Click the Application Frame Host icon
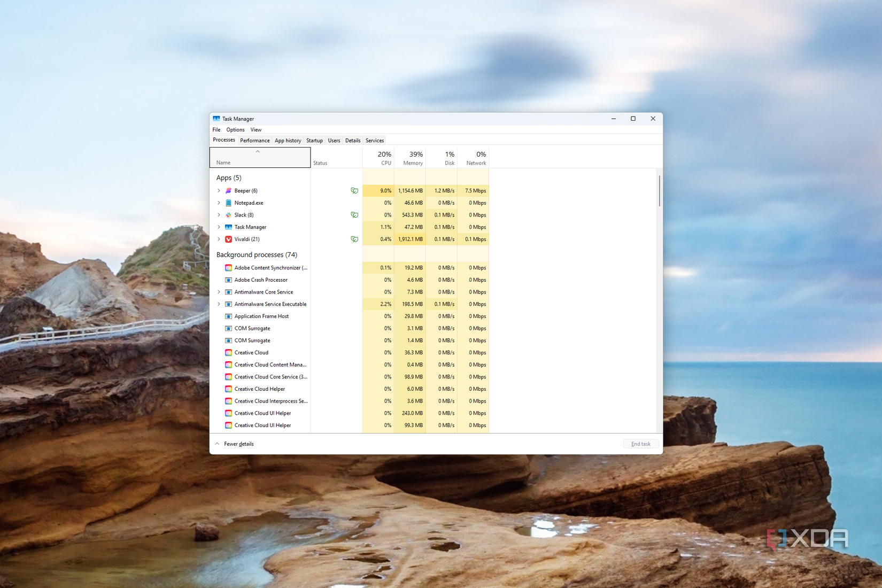 tap(228, 316)
